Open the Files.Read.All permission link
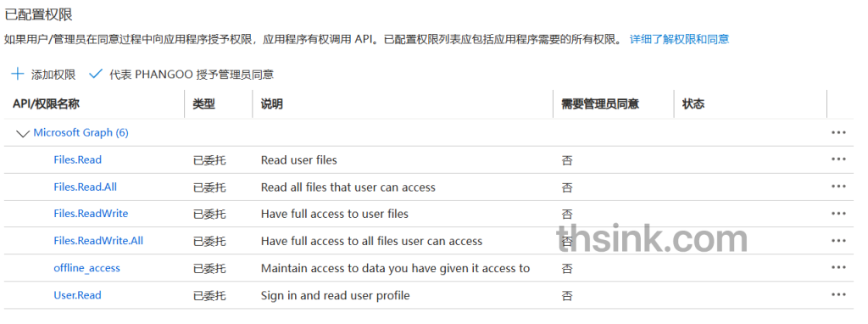Viewport: 868px width, 324px height. point(86,187)
